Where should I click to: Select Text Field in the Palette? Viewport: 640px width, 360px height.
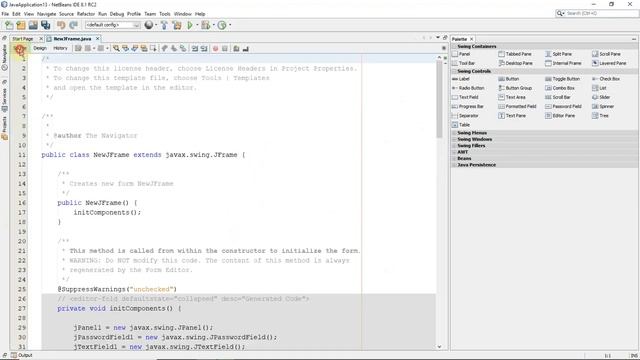(x=465, y=97)
